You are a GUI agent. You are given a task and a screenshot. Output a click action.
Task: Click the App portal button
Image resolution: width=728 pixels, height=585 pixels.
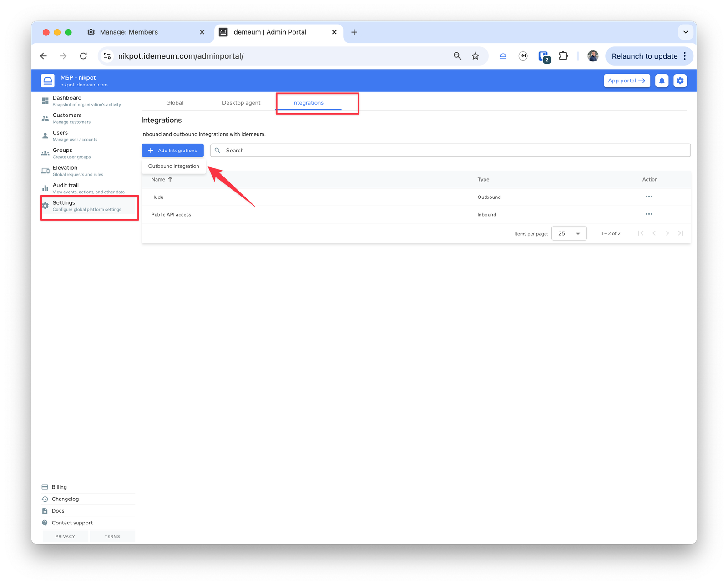click(627, 81)
